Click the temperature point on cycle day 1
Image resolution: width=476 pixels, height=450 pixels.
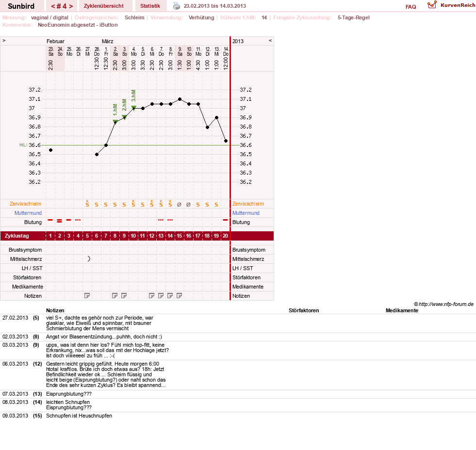tap(50, 150)
